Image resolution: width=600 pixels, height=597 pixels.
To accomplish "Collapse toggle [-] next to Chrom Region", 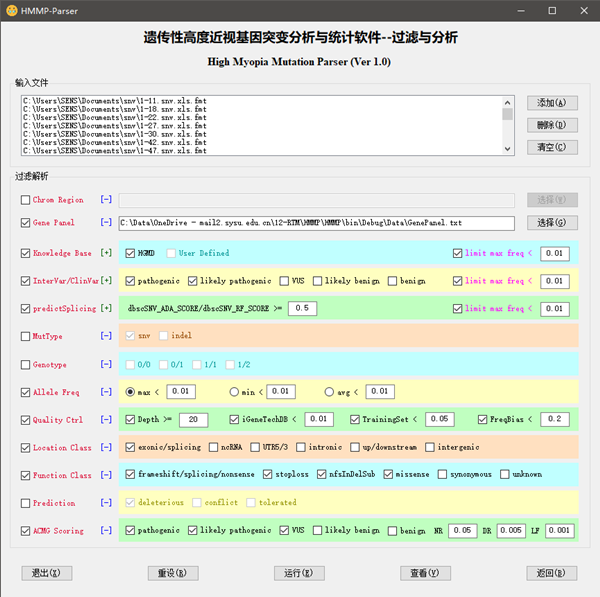I will coord(106,199).
